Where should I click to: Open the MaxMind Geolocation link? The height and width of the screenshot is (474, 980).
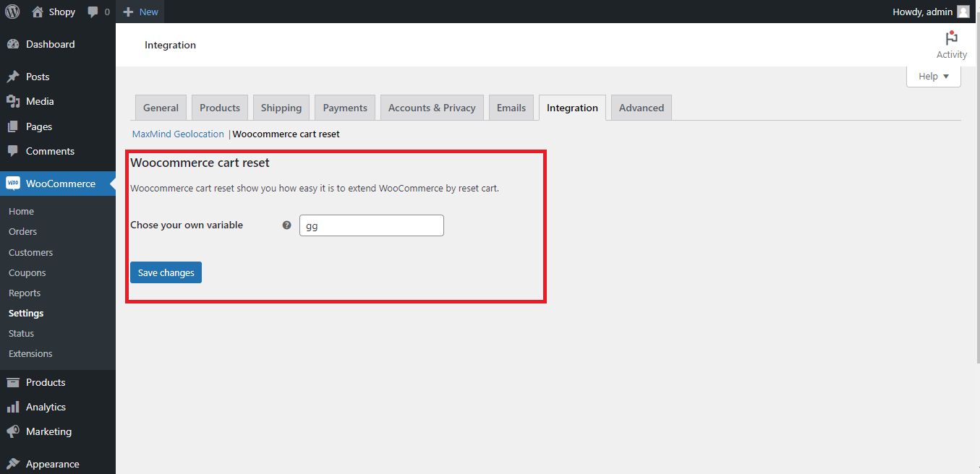coord(178,134)
